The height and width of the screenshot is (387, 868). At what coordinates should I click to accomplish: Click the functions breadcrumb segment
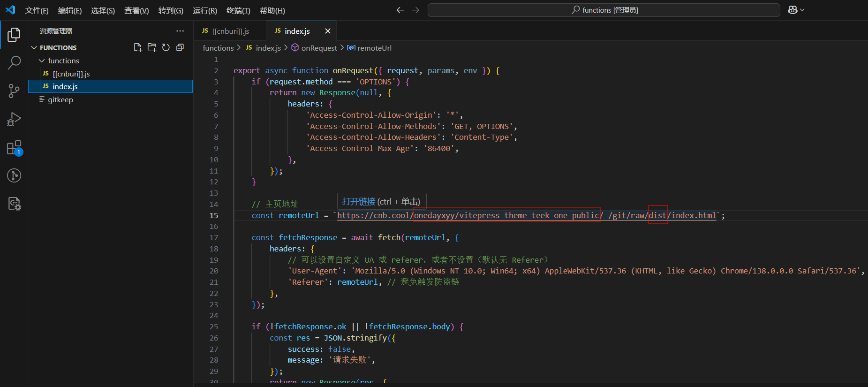click(218, 48)
